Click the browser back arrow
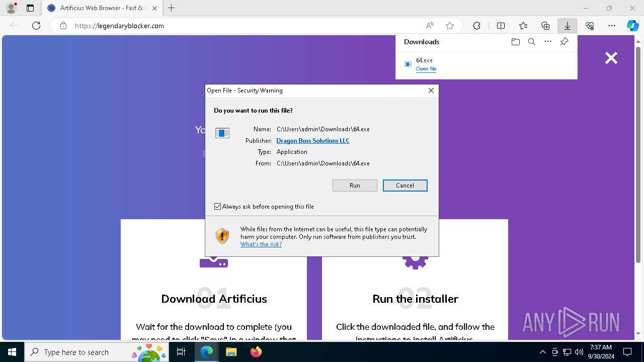This screenshot has width=644, height=362. [14, 26]
